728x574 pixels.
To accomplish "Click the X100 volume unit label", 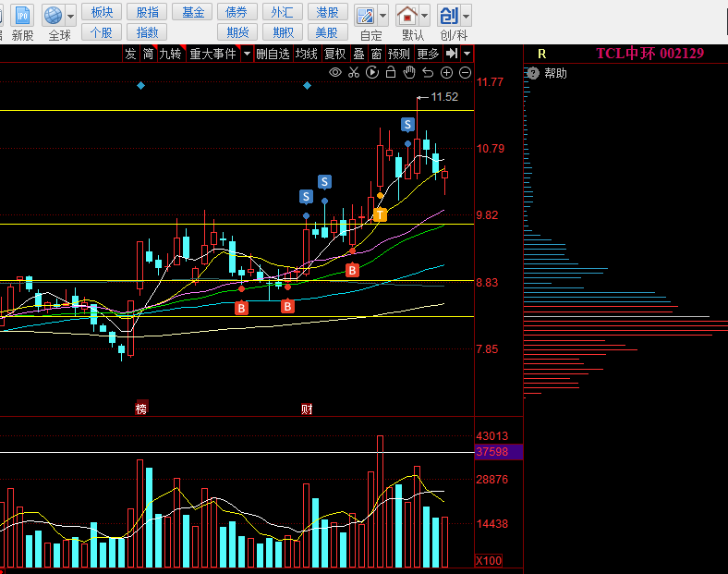I will (x=489, y=560).
